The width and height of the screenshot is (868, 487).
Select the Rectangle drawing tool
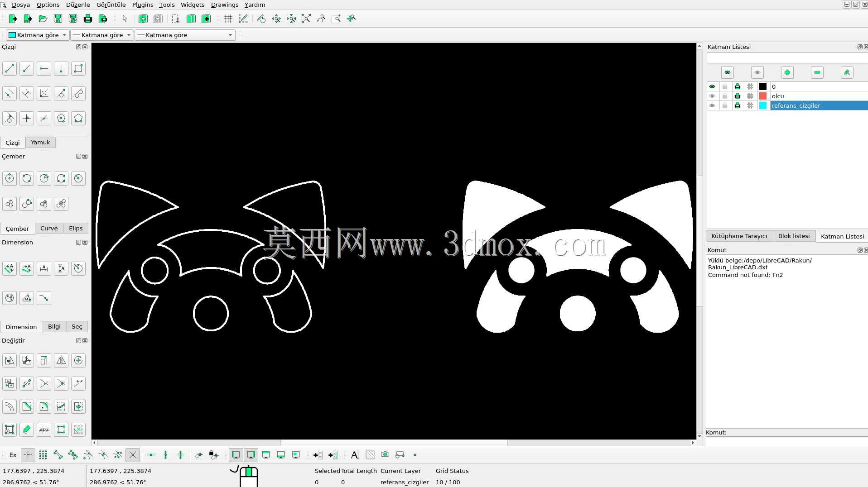pyautogui.click(x=78, y=68)
